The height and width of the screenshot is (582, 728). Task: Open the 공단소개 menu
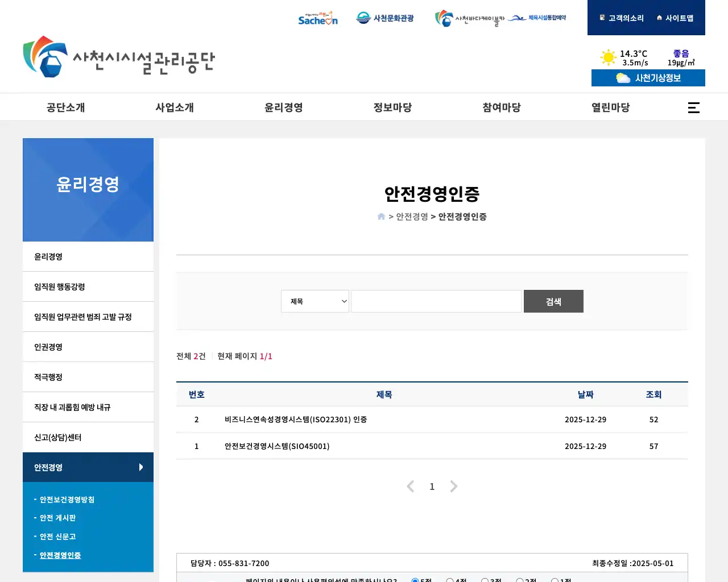(65, 107)
